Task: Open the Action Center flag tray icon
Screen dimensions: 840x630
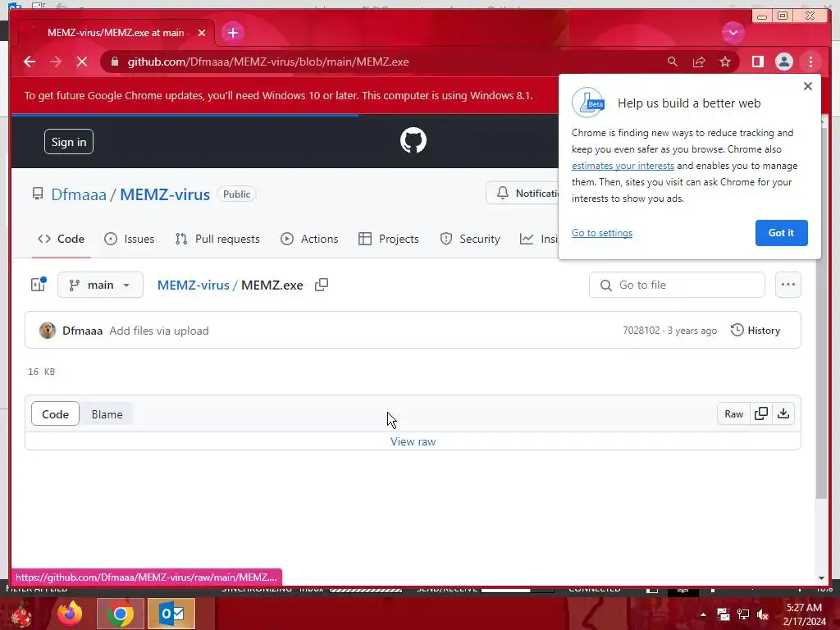Action: pyautogui.click(x=724, y=615)
